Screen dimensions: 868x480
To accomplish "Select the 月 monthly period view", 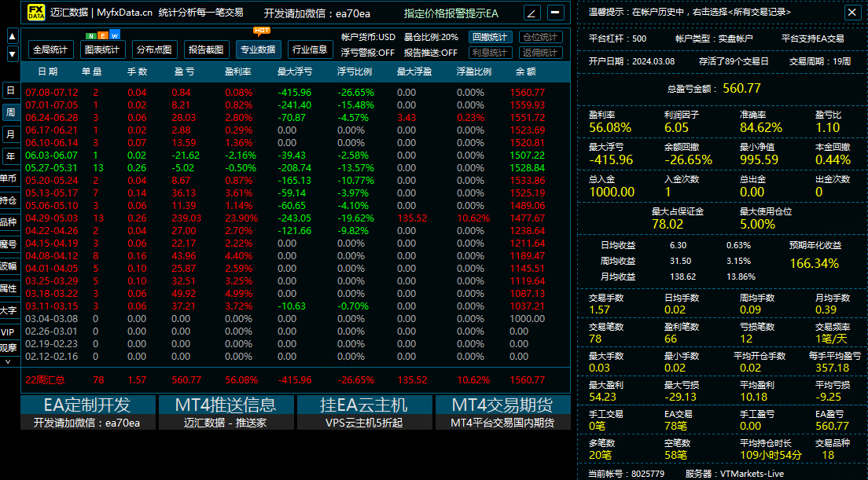I will coord(10,134).
